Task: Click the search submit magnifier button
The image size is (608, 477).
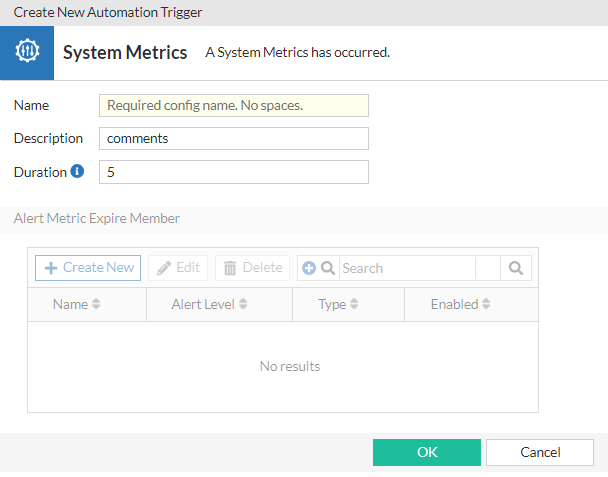Action: [516, 268]
